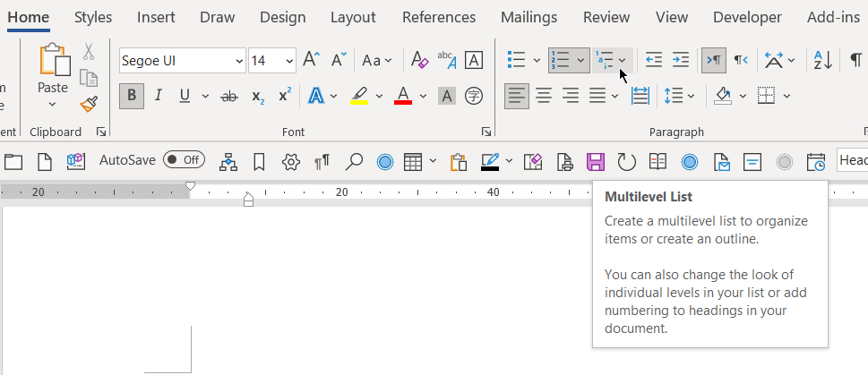868x375 pixels.
Task: Increase font size with the larger A
Action: [x=312, y=60]
